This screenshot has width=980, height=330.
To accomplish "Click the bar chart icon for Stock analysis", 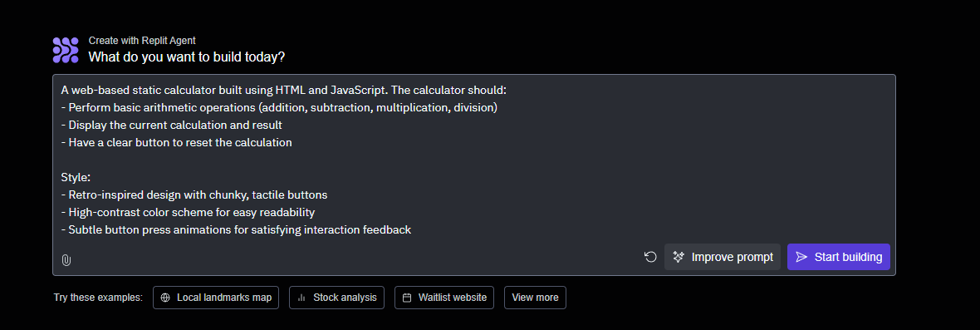I will tap(301, 298).
